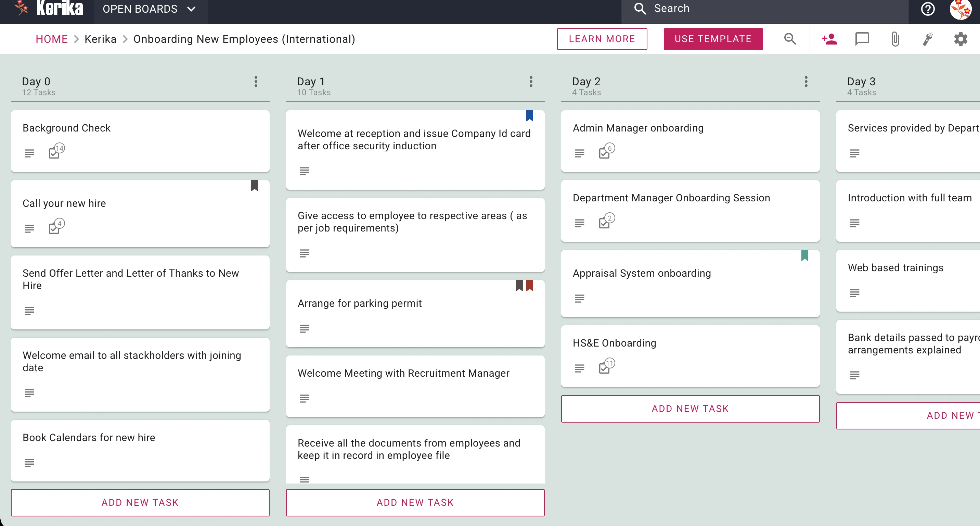Viewport: 980px width, 526px height.
Task: Click details icon on HS&E Onboarding
Action: [x=579, y=368]
